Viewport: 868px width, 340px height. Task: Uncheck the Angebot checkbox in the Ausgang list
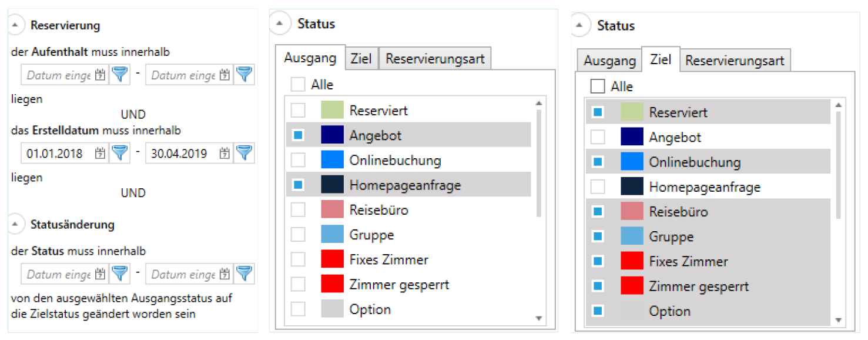[x=297, y=135]
